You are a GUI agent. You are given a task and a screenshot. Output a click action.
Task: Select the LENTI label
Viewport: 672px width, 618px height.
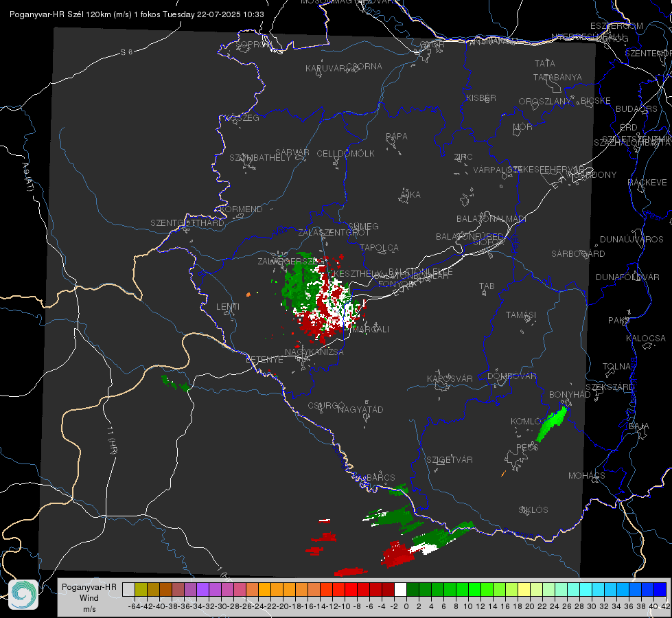pyautogui.click(x=228, y=307)
